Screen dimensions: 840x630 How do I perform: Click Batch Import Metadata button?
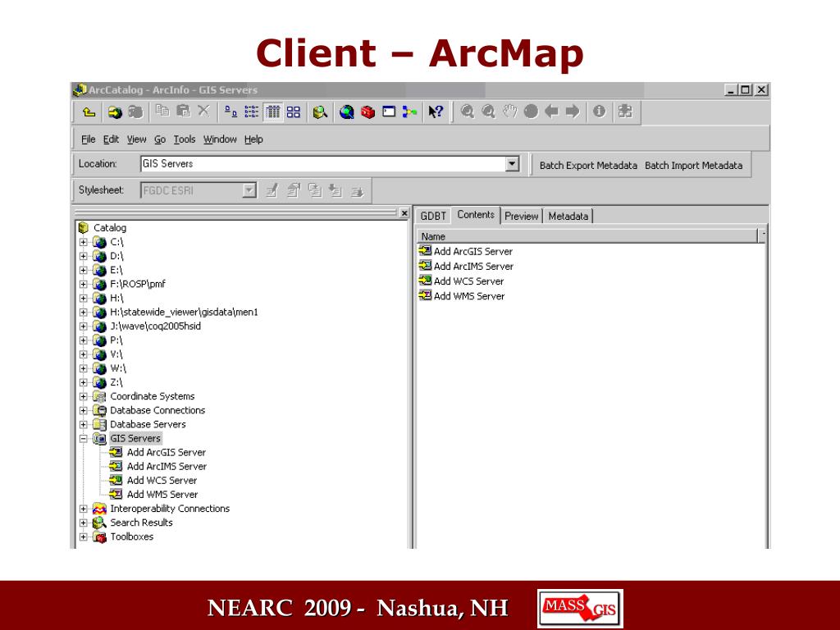(693, 166)
